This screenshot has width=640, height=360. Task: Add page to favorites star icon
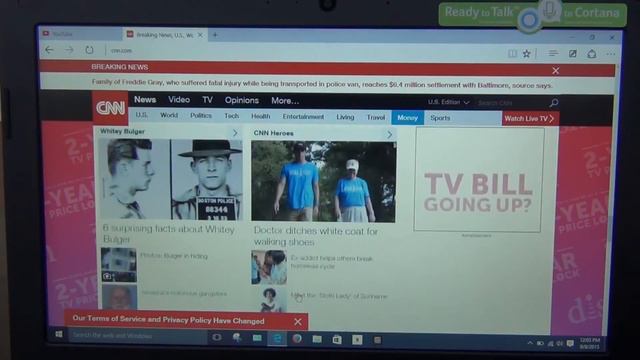(x=527, y=53)
